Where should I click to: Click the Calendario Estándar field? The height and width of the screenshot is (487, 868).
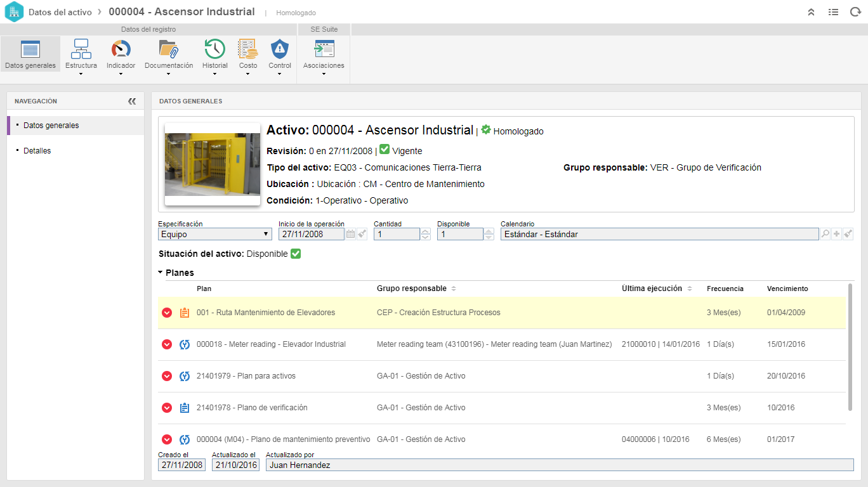tap(659, 234)
